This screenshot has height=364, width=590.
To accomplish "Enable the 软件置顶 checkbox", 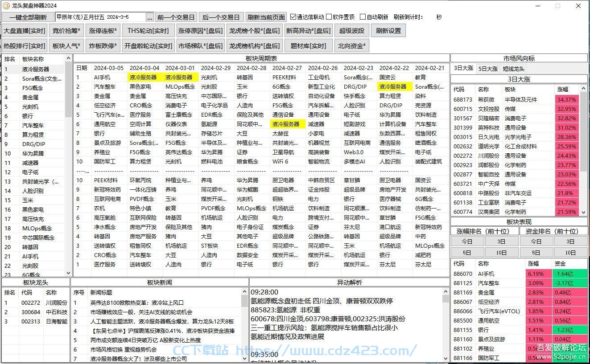I will (x=329, y=17).
